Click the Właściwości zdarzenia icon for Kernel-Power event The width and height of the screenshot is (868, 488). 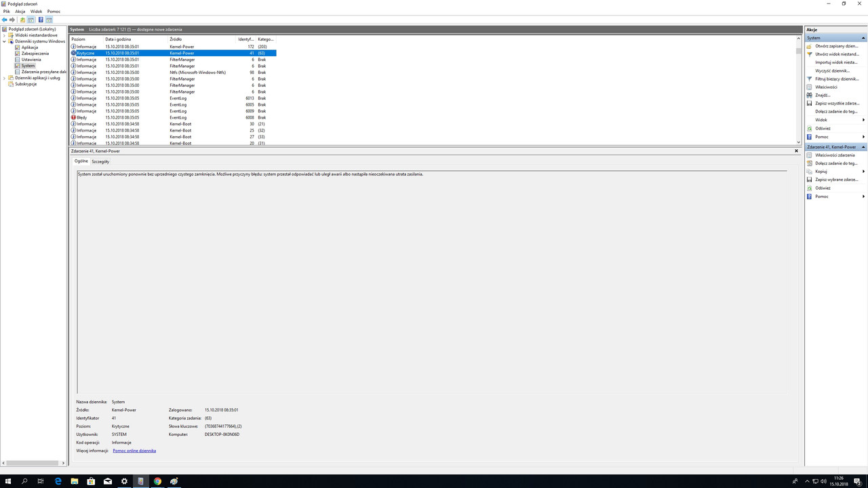[x=809, y=155]
